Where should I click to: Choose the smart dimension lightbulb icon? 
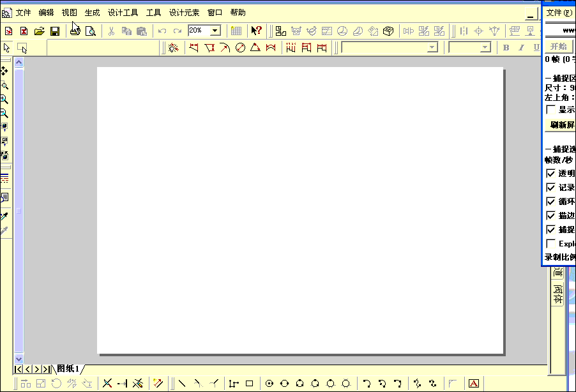point(174,48)
